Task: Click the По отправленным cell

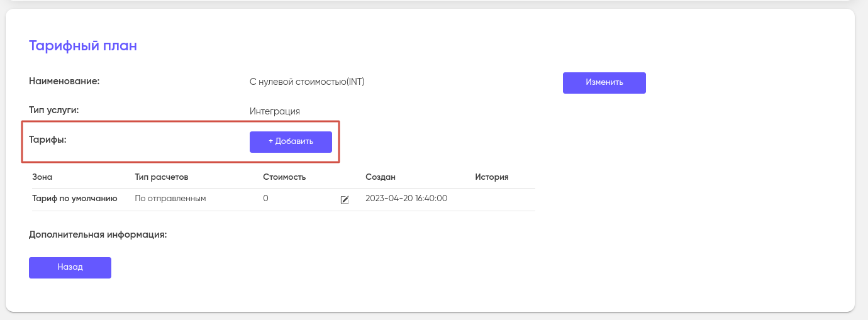Action: (170, 199)
